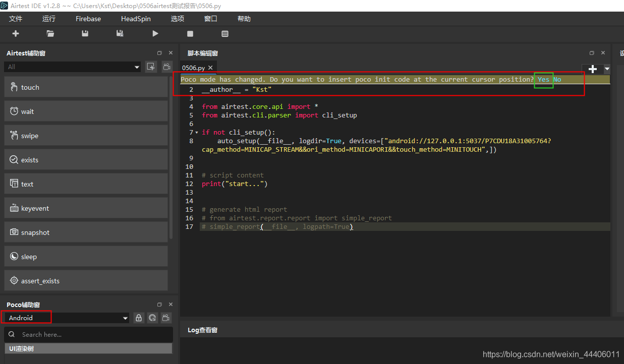Screen dimensions: 624x364
Task: Stop the script with the square stop icon
Action: click(190, 34)
